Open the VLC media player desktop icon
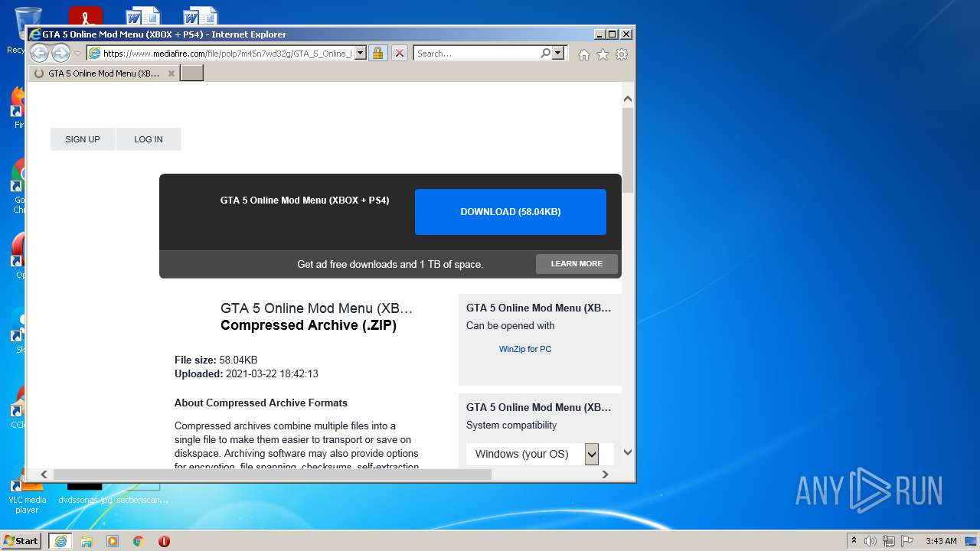Image resolution: width=980 pixels, height=551 pixels. tap(28, 496)
